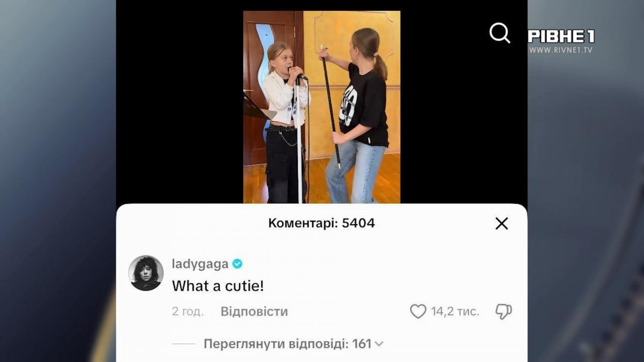Click the РІВНЕ 1 channel logo
644x362 pixels.
pyautogui.click(x=561, y=36)
